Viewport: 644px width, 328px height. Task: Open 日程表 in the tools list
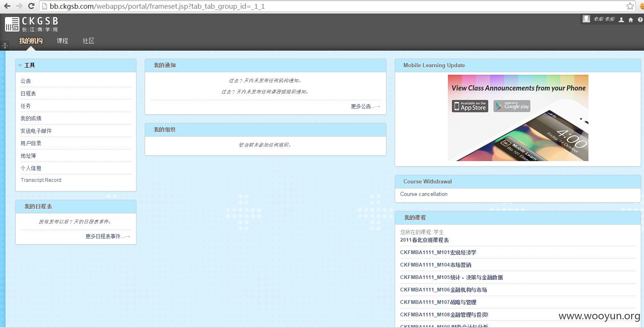coord(28,93)
